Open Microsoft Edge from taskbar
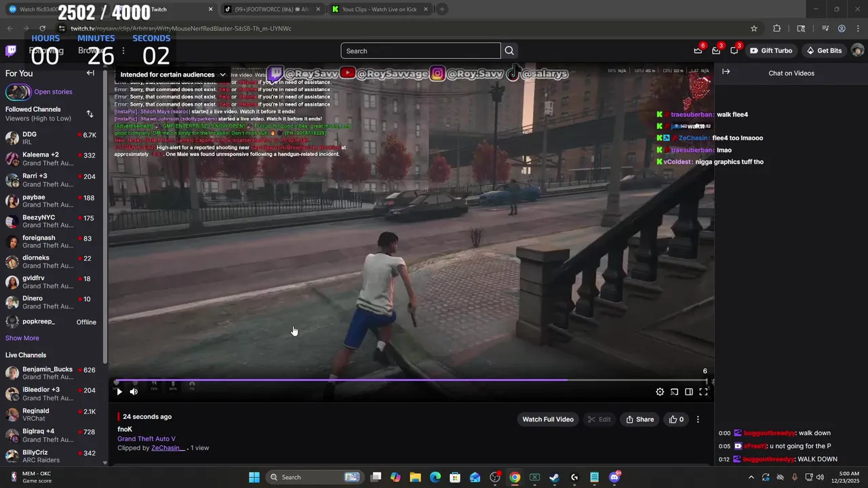This screenshot has width=868, height=488. pos(435,477)
